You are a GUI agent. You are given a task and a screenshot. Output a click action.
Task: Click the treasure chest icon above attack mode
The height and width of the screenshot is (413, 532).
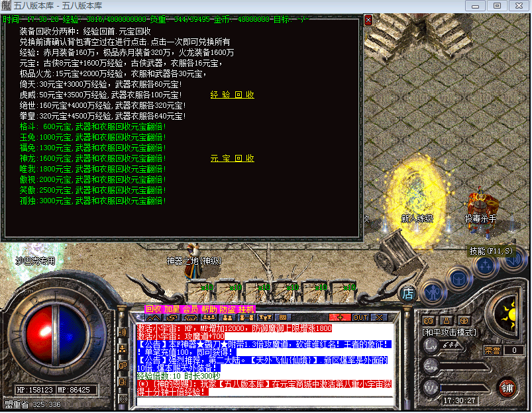click(x=464, y=320)
